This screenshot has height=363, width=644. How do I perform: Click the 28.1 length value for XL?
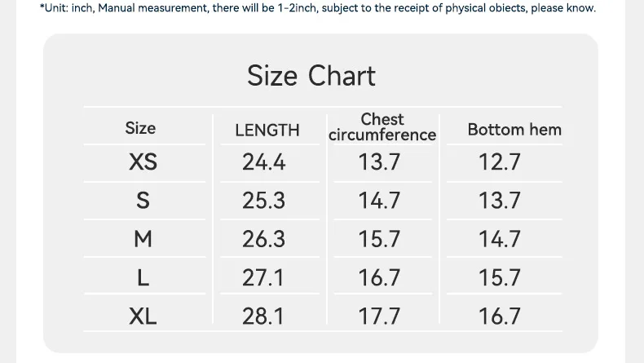[264, 316]
